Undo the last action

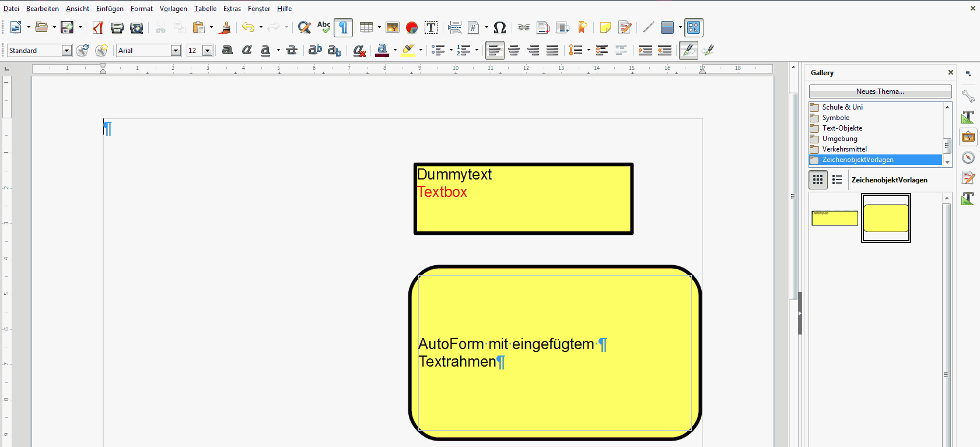click(x=248, y=27)
